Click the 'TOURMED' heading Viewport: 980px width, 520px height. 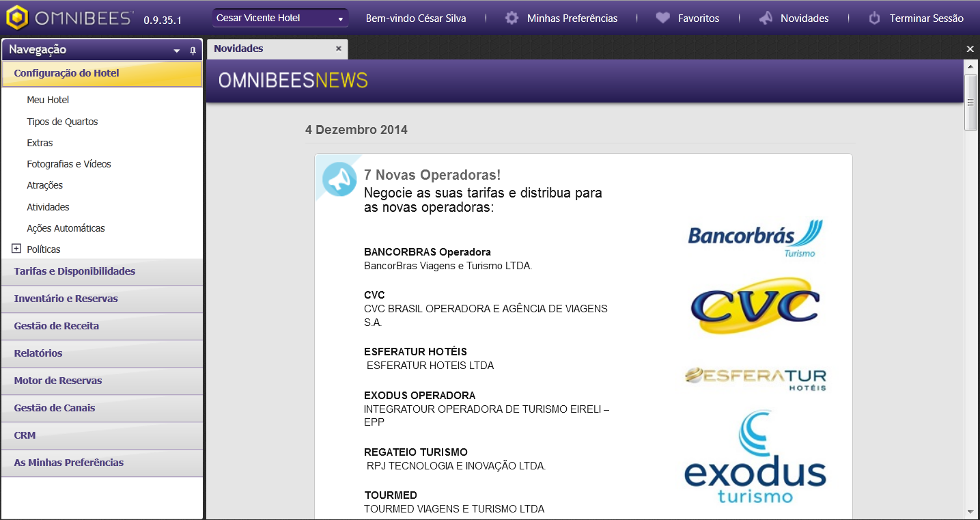tap(391, 495)
